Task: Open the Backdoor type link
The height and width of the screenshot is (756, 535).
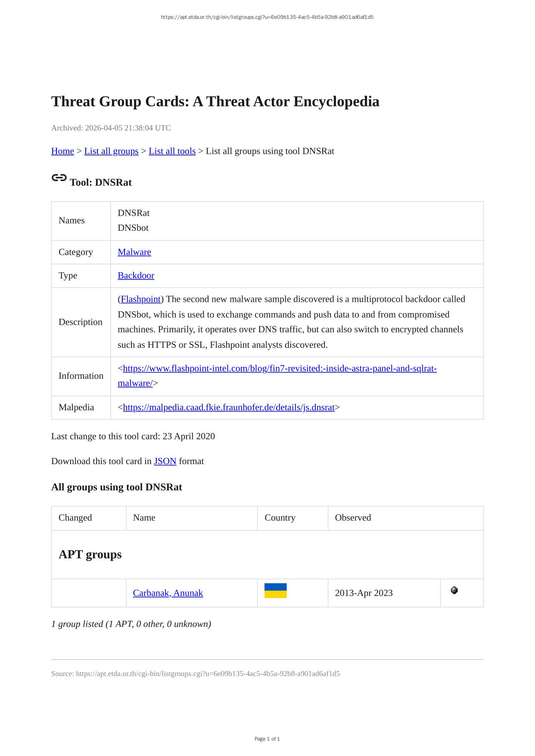Action: coord(136,276)
